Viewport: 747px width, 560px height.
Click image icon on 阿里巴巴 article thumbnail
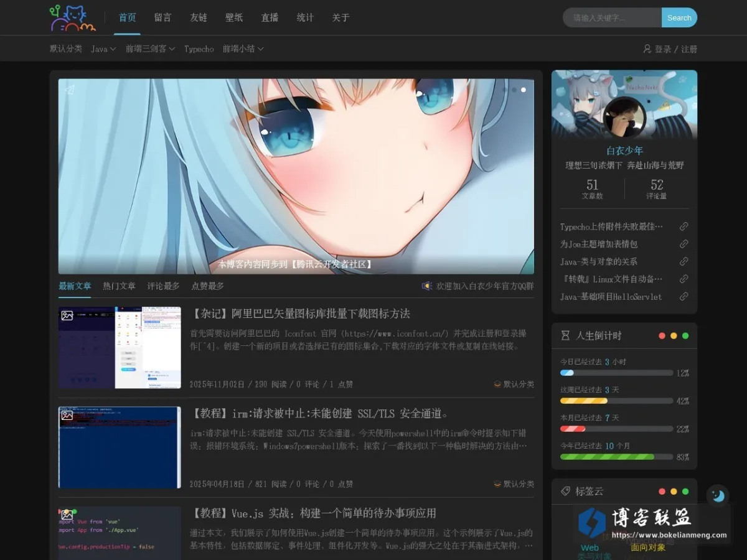pos(67,315)
